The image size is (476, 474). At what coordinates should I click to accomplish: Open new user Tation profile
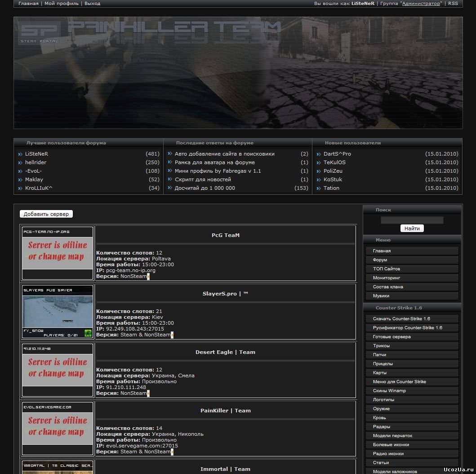point(331,188)
